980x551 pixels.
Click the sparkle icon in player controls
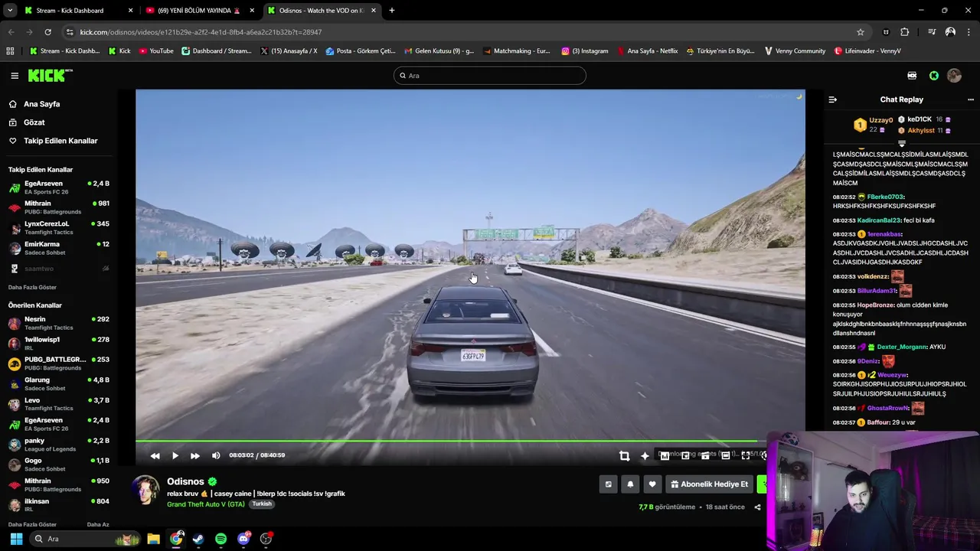(x=645, y=455)
